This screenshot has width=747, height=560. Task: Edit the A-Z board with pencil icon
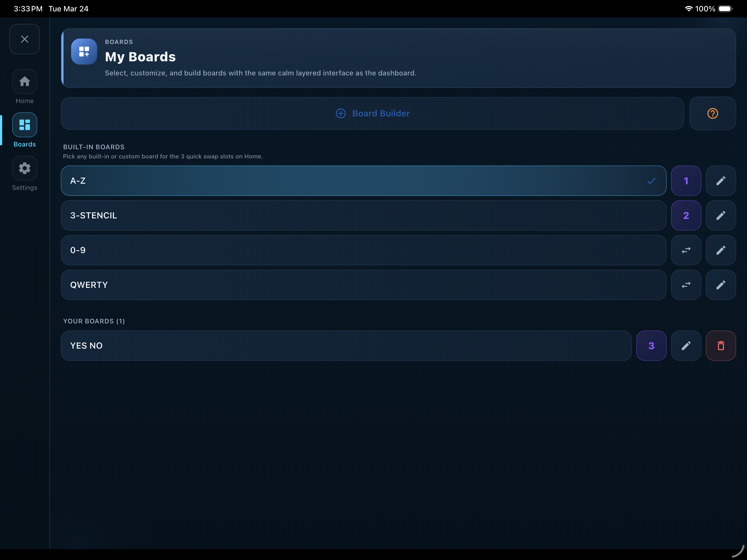point(721,181)
